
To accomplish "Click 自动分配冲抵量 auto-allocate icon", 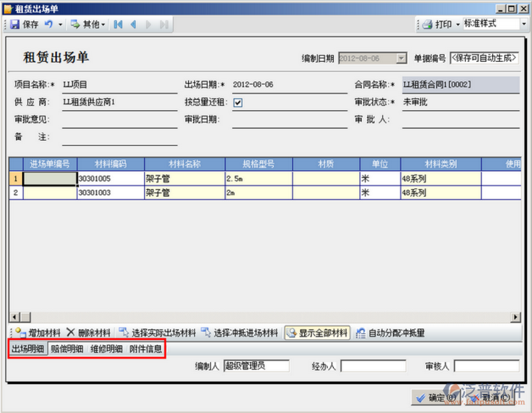I will (361, 333).
